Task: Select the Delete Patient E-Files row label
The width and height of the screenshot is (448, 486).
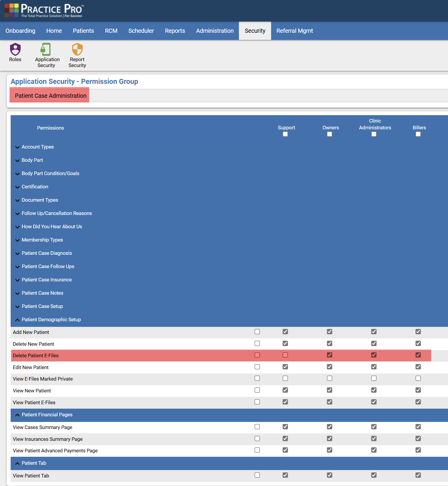Action: 36,355
